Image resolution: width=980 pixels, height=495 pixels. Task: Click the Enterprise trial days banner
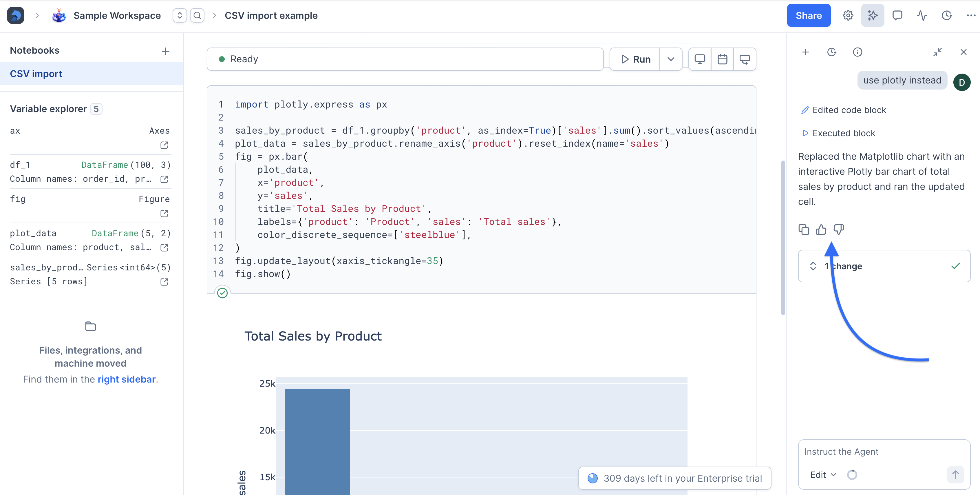[674, 478]
